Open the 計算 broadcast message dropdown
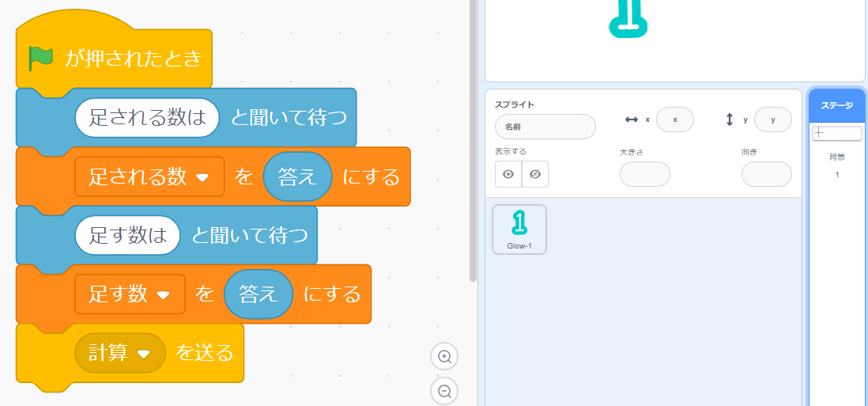Image resolution: width=868 pixels, height=406 pixels. coord(143,354)
